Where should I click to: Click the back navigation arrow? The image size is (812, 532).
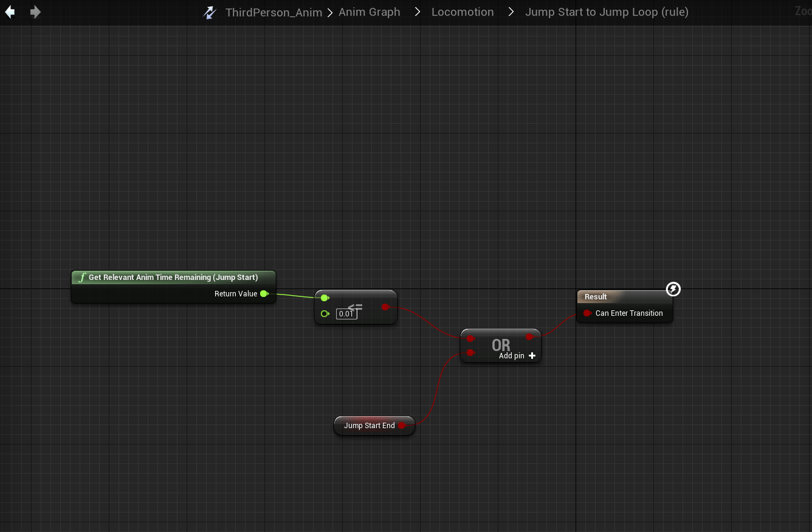10,12
